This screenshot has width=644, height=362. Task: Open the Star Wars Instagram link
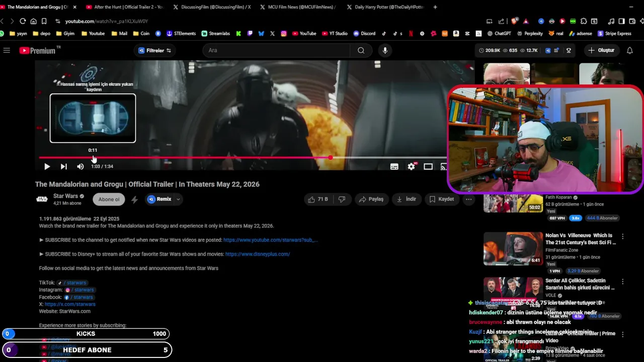(x=79, y=290)
